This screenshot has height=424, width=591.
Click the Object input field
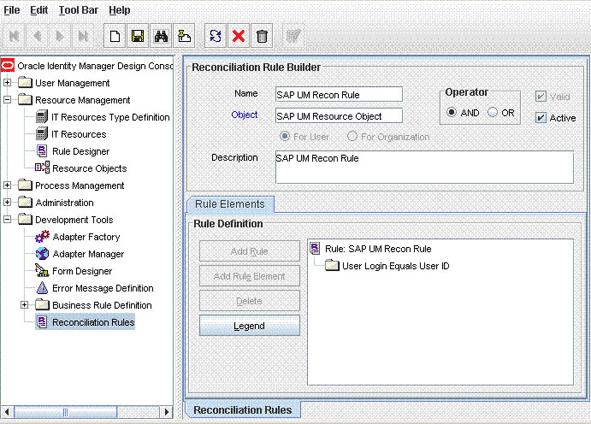tap(339, 116)
